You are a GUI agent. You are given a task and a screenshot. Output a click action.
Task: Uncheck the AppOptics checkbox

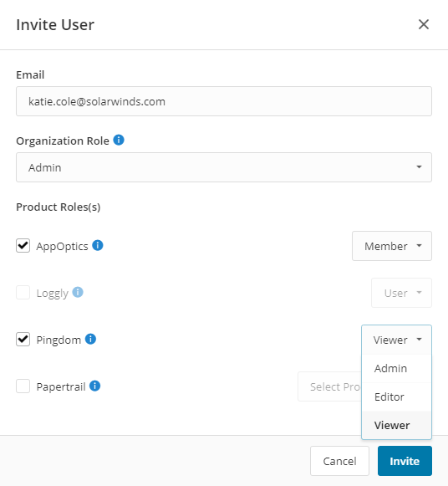coord(23,246)
